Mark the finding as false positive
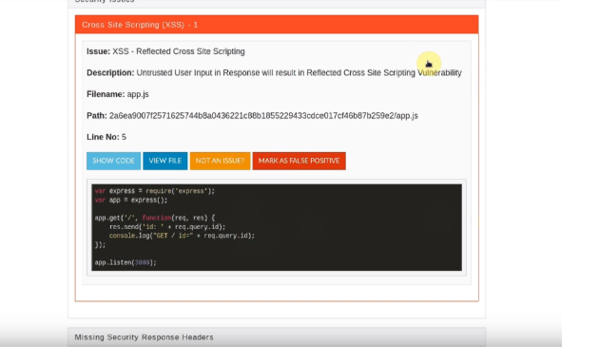Screen dimensions: 599x364 click(x=299, y=161)
